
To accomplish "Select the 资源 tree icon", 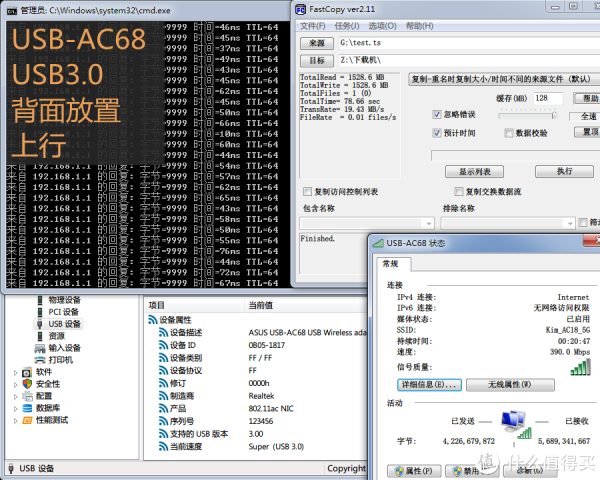I will [x=40, y=336].
